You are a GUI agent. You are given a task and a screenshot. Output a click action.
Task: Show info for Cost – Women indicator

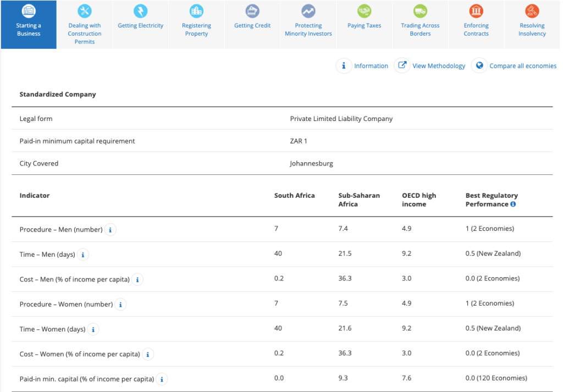tap(148, 354)
